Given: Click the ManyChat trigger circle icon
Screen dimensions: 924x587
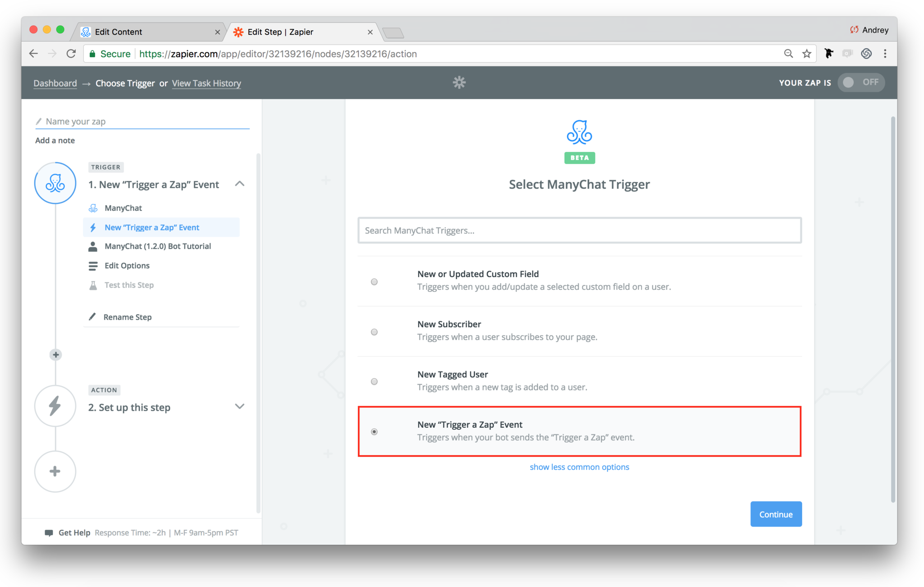Looking at the screenshot, I should (x=55, y=183).
